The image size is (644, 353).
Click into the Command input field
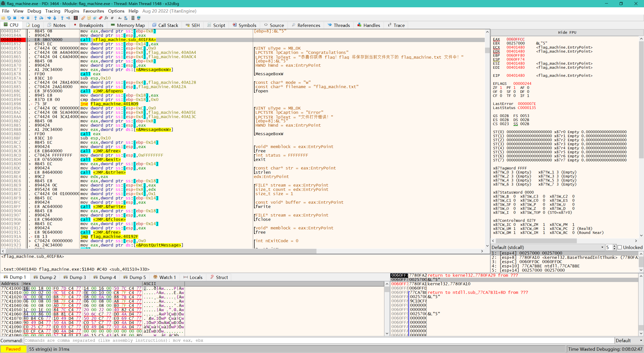(319, 341)
